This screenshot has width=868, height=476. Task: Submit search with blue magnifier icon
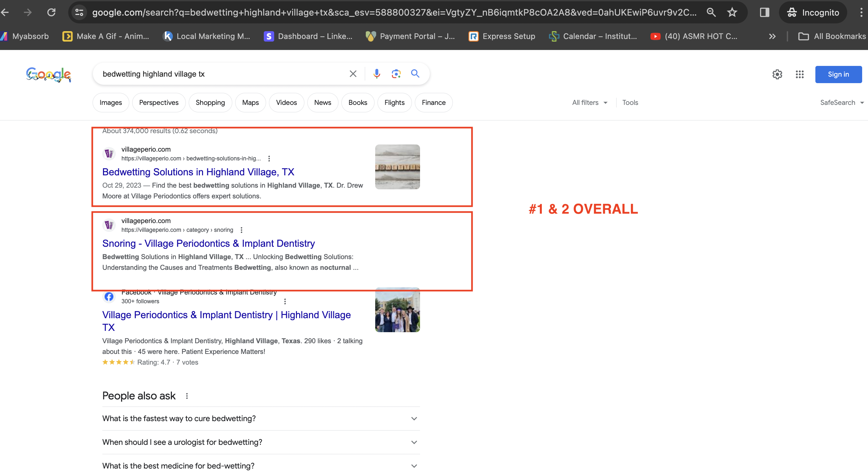[x=415, y=74]
